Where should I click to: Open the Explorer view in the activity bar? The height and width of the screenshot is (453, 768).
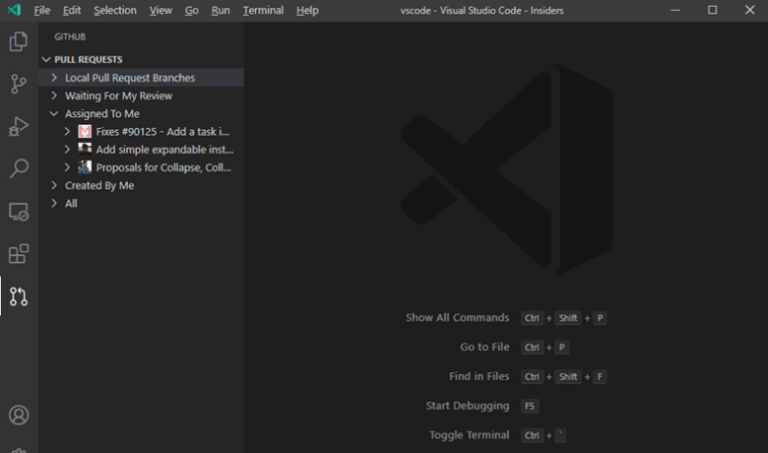click(x=19, y=42)
